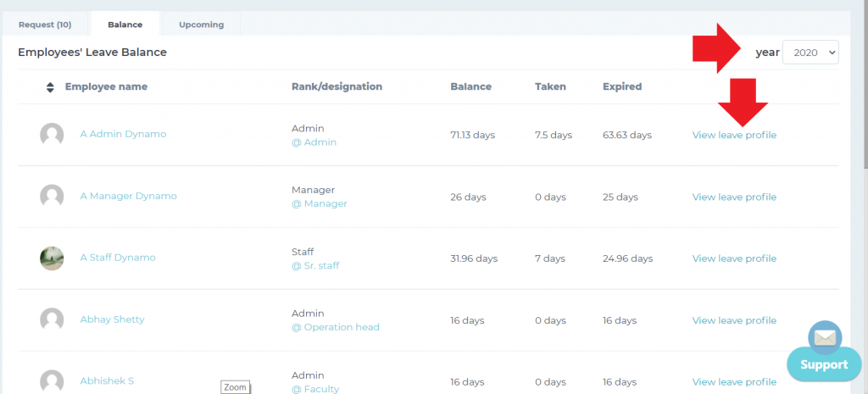Click A Manager Dynamo's avatar icon

point(52,197)
